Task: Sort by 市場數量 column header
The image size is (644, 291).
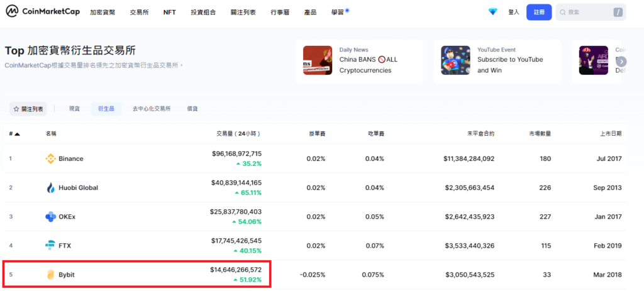Action: pos(540,134)
